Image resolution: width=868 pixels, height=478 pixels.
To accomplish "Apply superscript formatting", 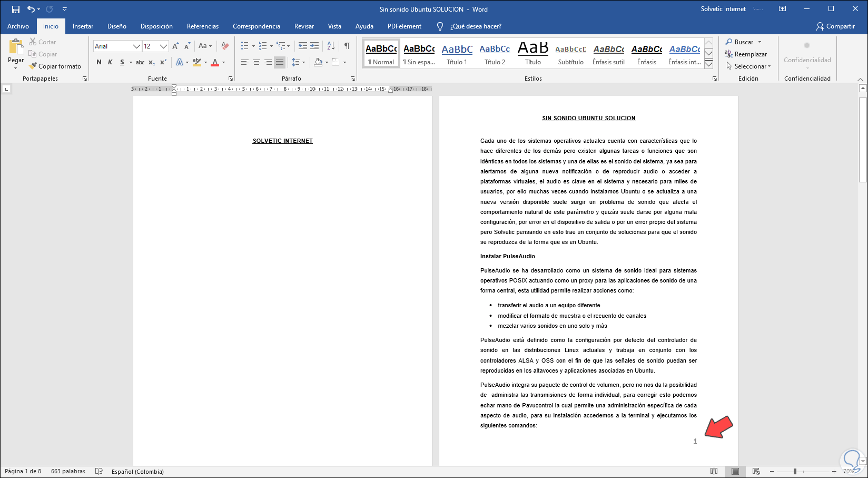I will pyautogui.click(x=163, y=62).
